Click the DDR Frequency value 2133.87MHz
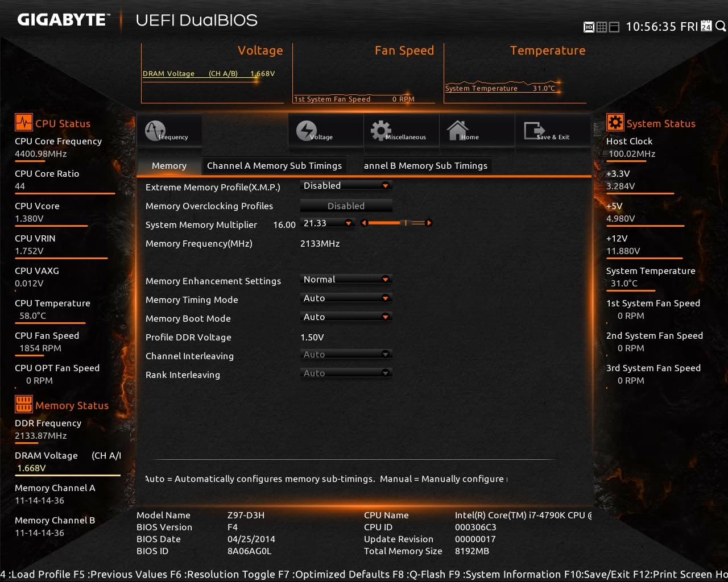The height and width of the screenshot is (582, 728). 41,435
